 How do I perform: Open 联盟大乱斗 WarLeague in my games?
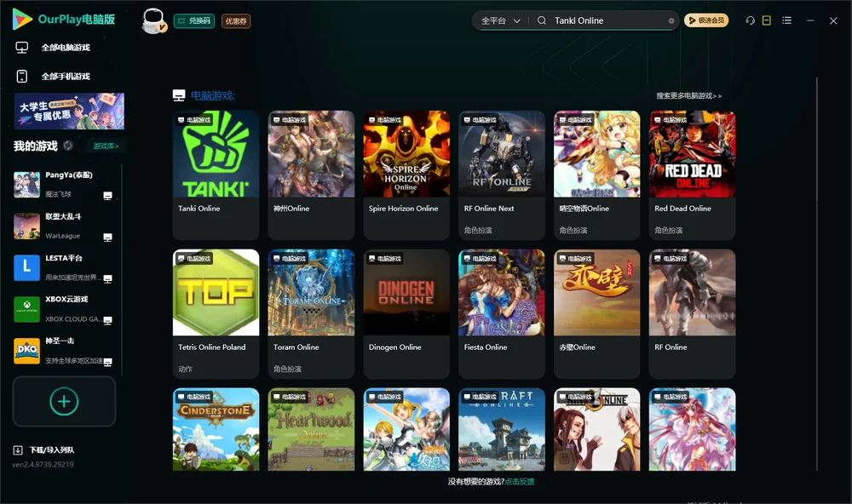(x=63, y=226)
